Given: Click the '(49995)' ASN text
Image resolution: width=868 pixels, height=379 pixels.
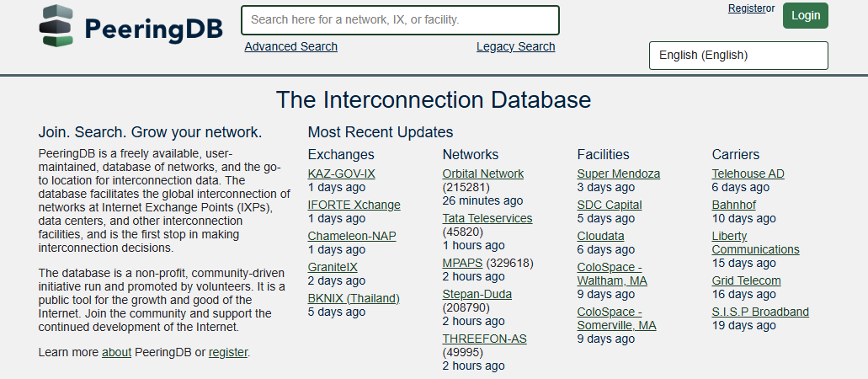Looking at the screenshot, I should tap(463, 352).
